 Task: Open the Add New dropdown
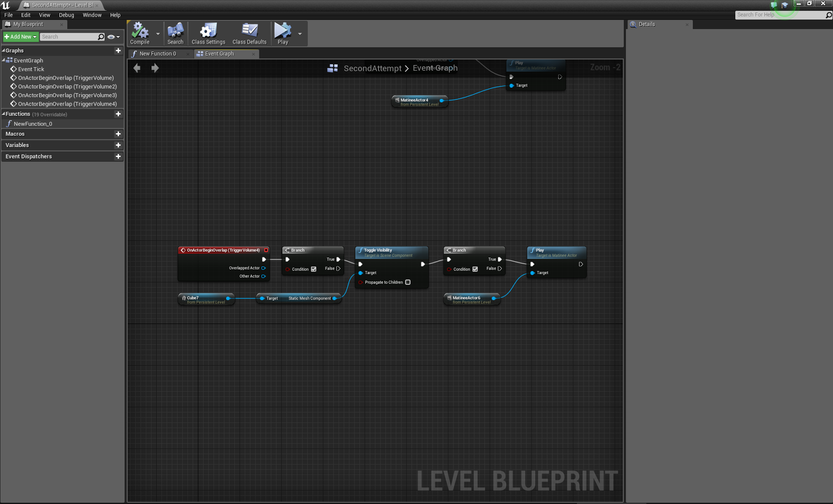pos(21,37)
